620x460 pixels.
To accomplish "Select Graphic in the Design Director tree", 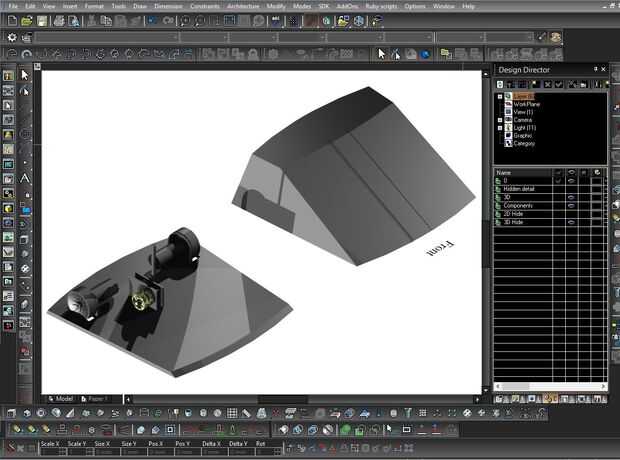I will (522, 136).
